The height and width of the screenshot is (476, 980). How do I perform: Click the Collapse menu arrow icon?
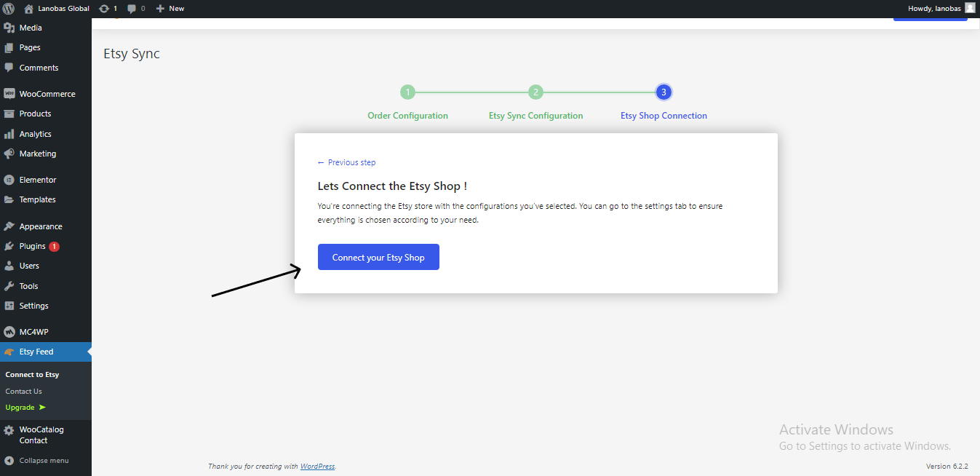pos(9,460)
